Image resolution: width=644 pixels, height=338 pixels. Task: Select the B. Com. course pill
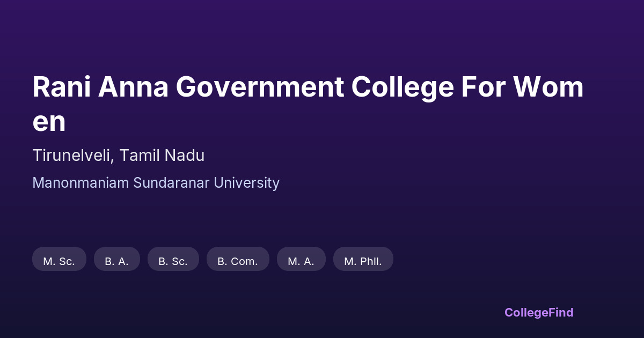coord(238,261)
